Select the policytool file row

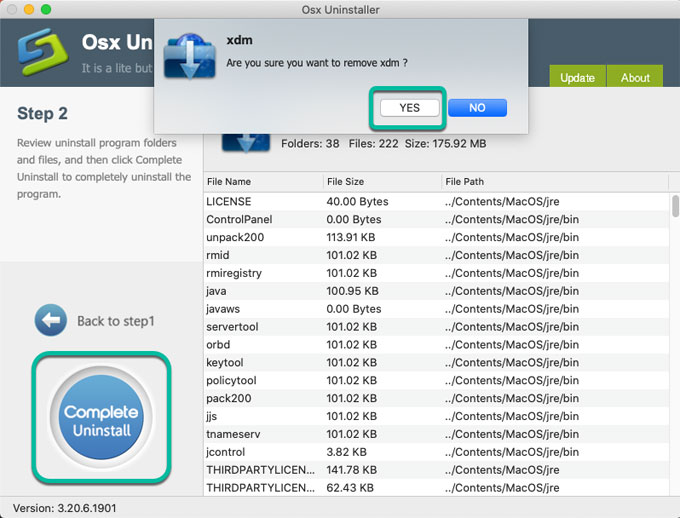point(436,380)
